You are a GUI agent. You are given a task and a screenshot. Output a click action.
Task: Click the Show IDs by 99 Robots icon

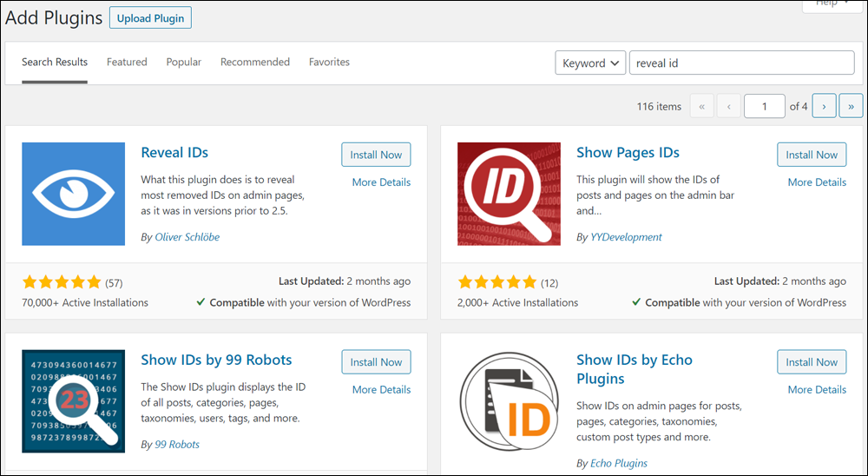click(73, 401)
